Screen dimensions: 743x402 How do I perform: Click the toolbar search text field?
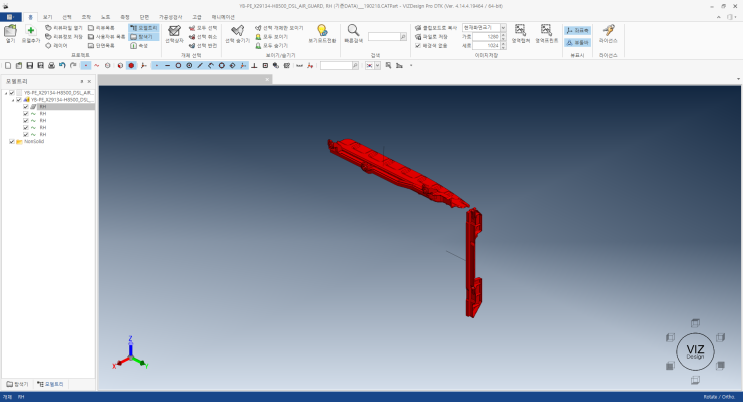[x=336, y=65]
